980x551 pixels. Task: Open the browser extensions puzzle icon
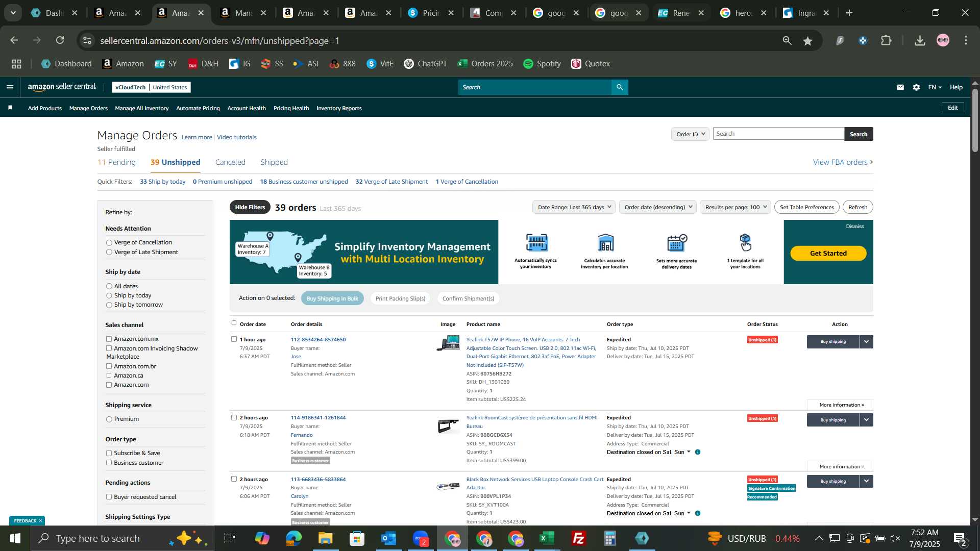click(887, 40)
